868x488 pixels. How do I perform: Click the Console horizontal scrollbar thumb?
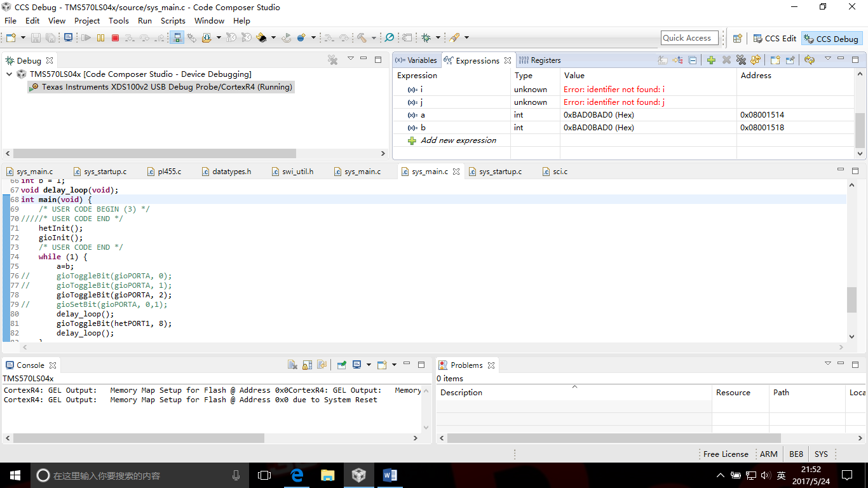point(139,438)
